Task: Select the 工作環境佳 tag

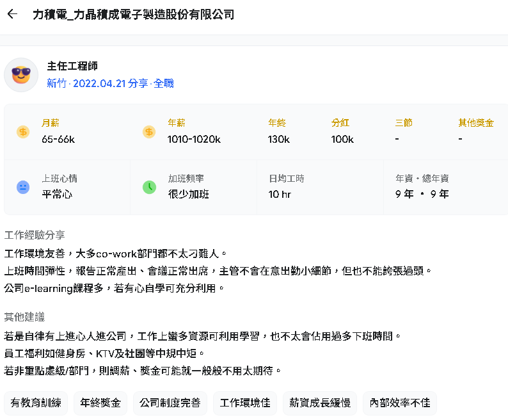Action: pos(245,403)
